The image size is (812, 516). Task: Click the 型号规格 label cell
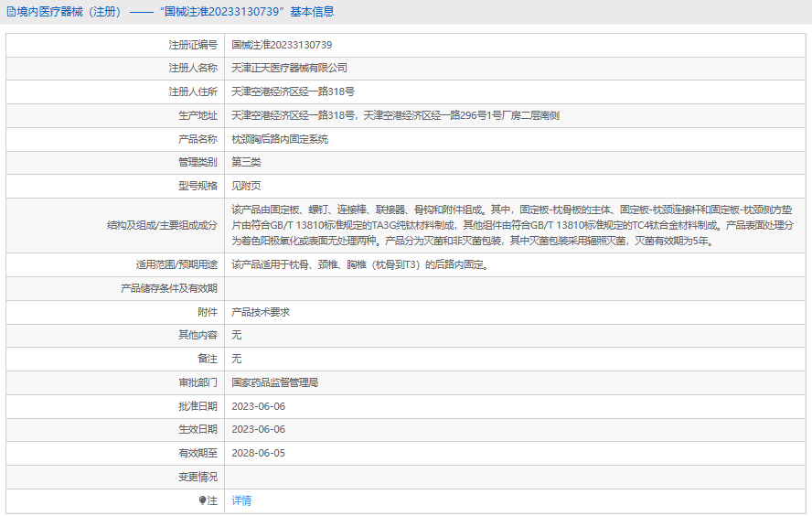click(x=115, y=186)
